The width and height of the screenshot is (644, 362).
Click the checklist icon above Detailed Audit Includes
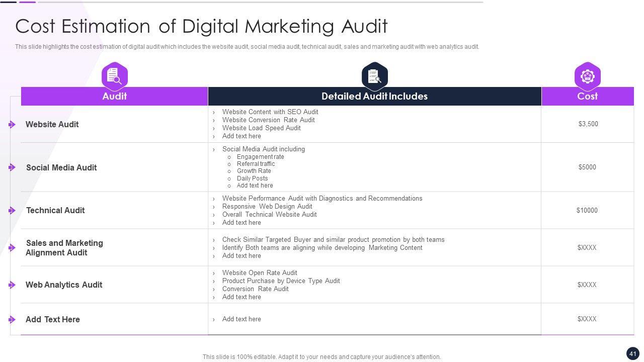click(x=374, y=76)
